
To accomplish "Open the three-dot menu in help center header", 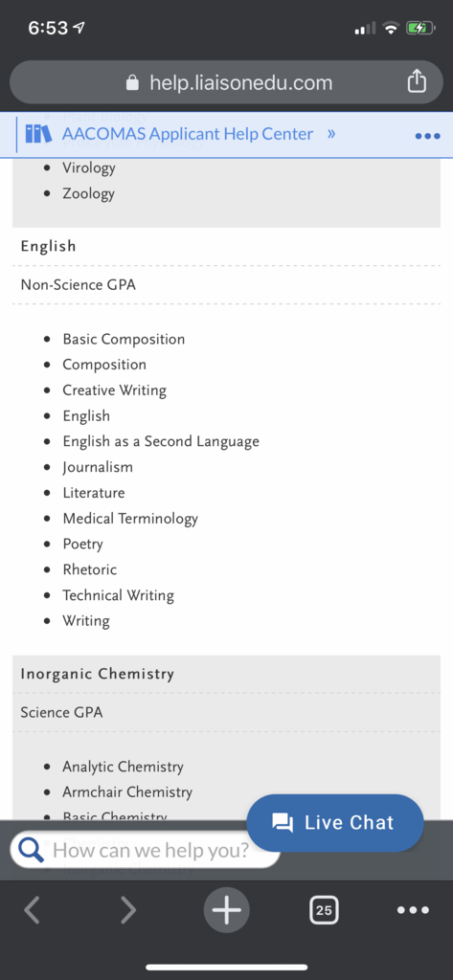I will click(427, 136).
